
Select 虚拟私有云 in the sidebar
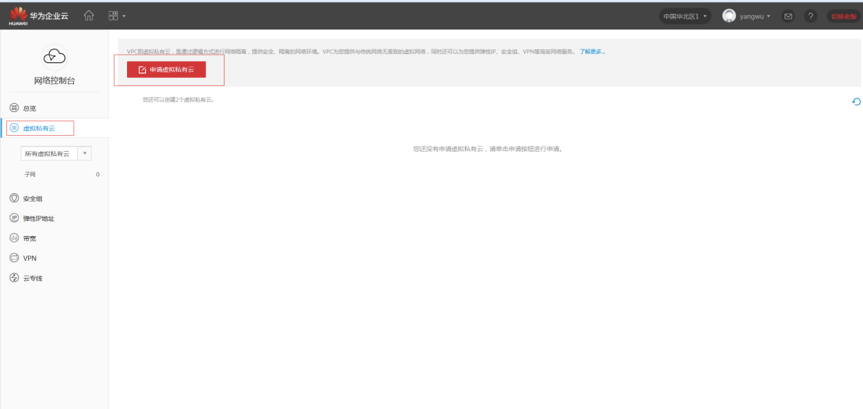point(40,128)
